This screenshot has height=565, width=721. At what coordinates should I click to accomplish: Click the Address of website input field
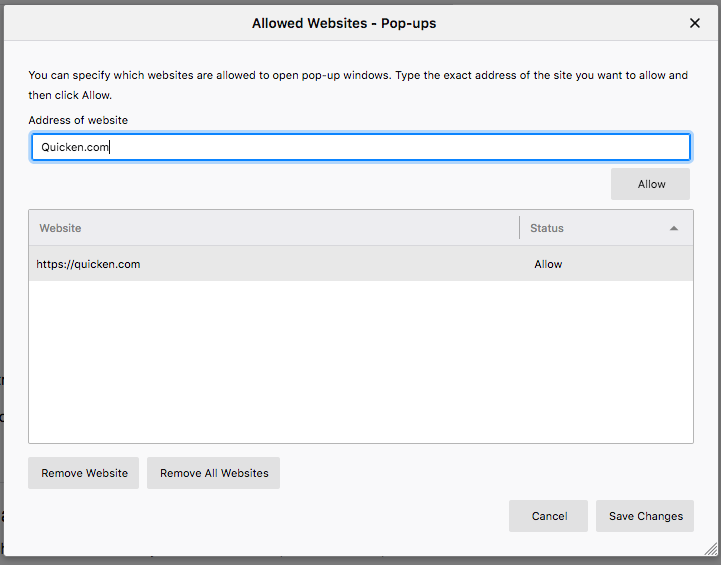(361, 147)
